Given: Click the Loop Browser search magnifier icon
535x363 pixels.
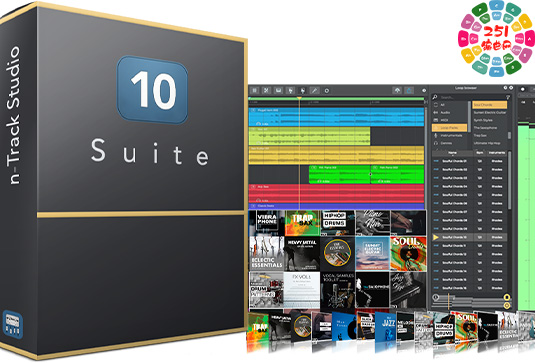Looking at the screenshot, I should coord(435,97).
